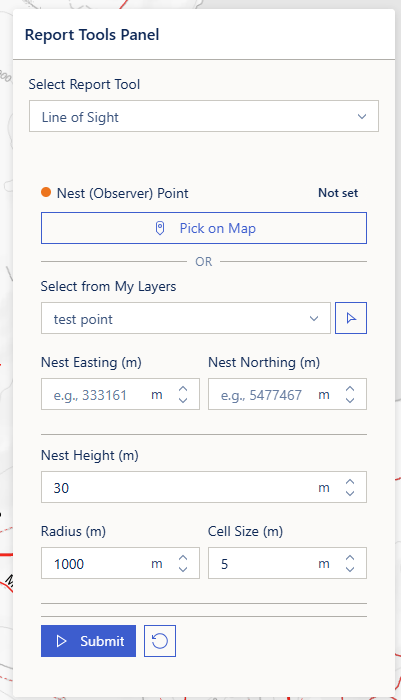Decrease Nest Height using the down arrow

click(x=350, y=493)
